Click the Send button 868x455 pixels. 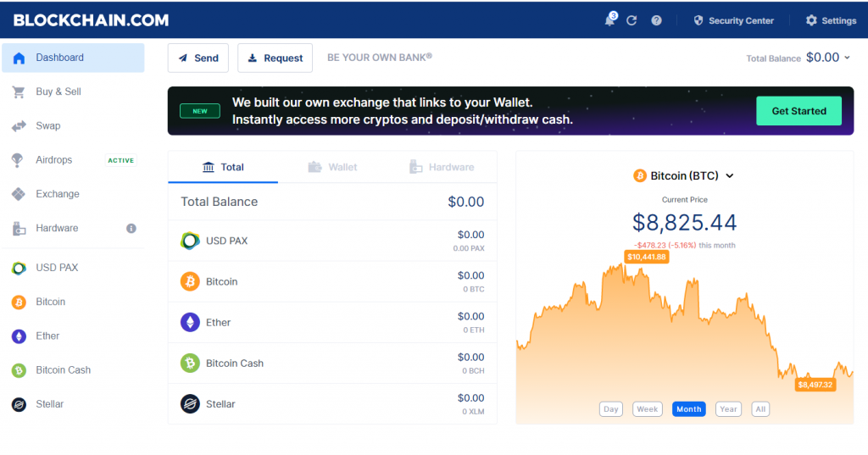198,58
